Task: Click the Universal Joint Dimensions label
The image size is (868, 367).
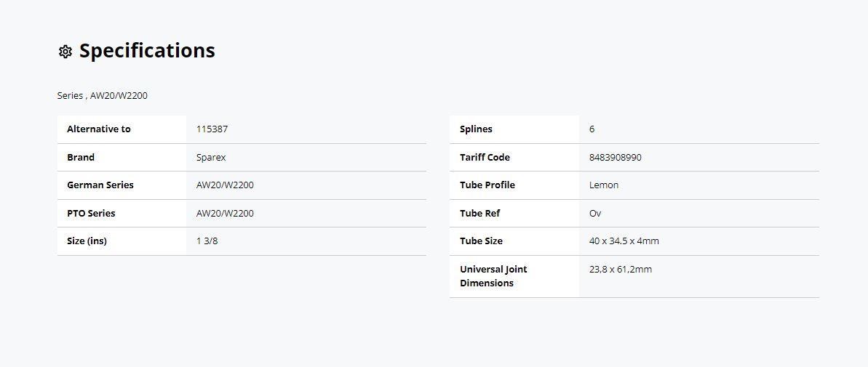Action: tap(493, 276)
